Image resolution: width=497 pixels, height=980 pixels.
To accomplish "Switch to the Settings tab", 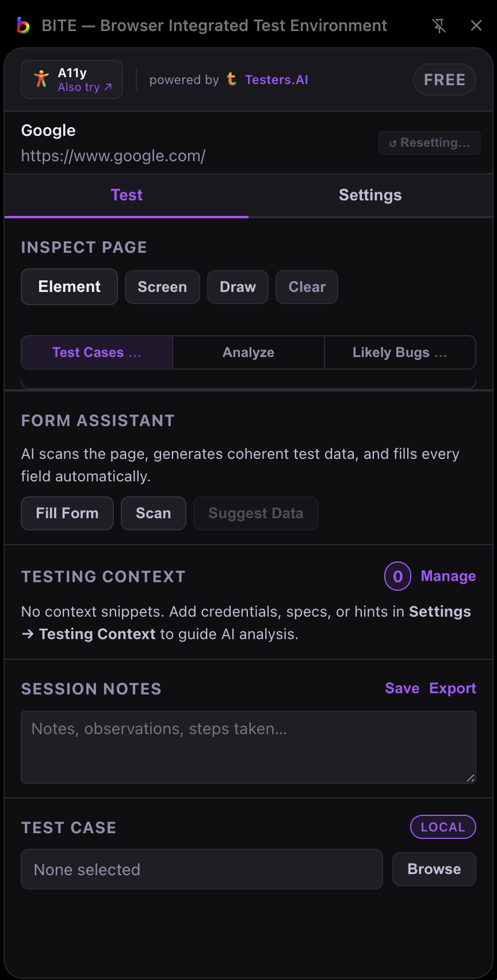I will 370,195.
